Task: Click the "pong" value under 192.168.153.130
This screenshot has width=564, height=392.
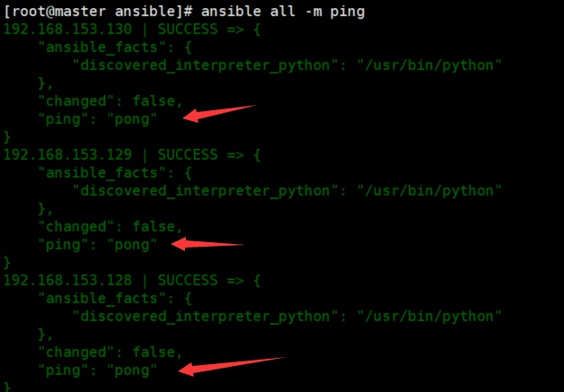Action: [132, 119]
